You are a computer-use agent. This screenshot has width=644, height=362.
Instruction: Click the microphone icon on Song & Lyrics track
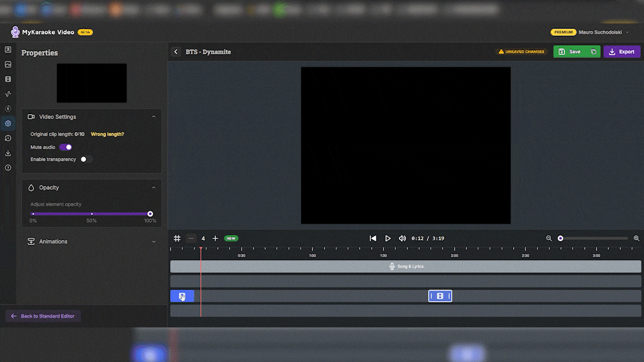[392, 266]
